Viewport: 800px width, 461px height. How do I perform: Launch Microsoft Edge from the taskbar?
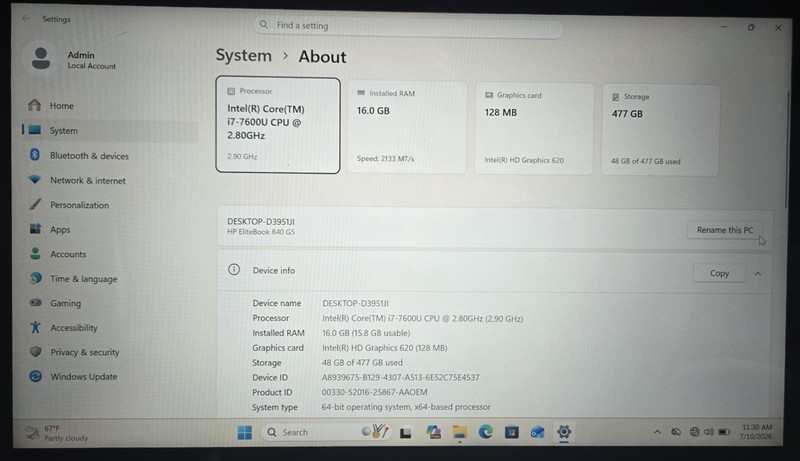486,432
